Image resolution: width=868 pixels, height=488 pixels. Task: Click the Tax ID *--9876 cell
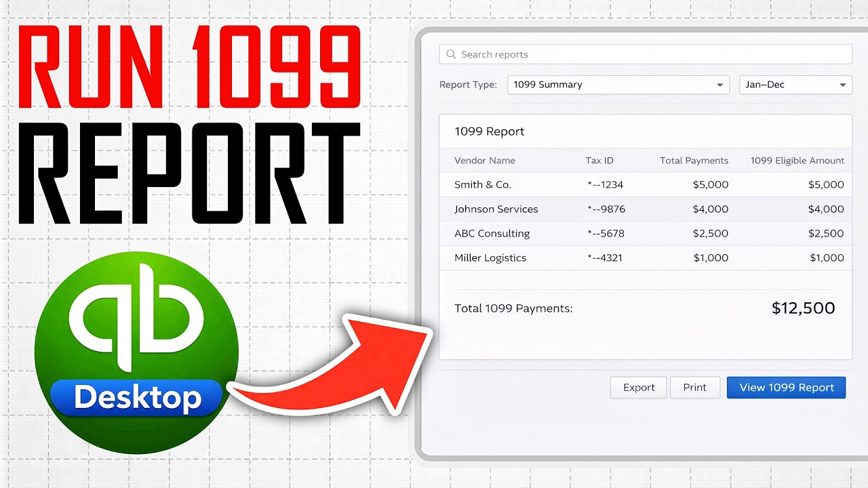tap(606, 209)
